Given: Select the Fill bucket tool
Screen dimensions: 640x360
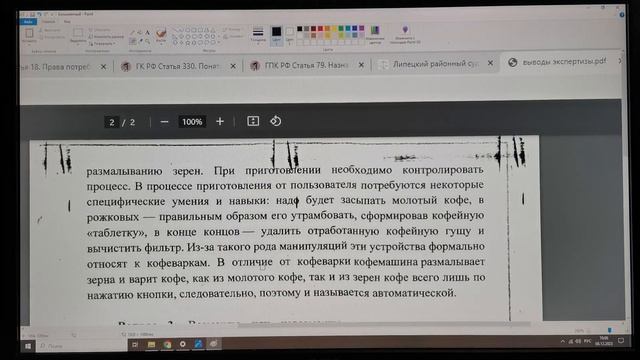Looking at the screenshot, I should tap(140, 33).
